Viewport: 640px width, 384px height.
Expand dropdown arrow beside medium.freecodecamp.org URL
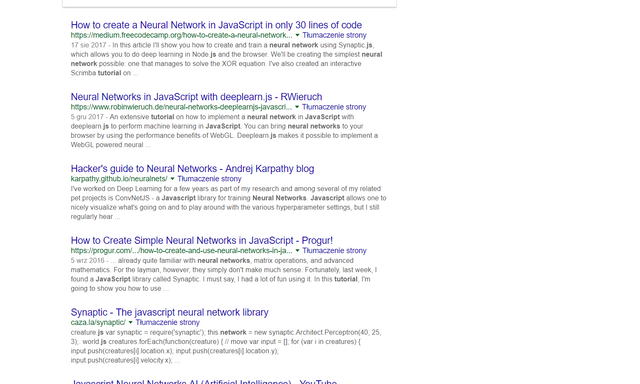297,35
